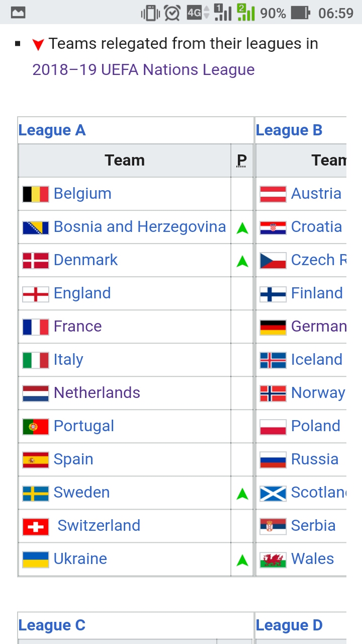362x644 pixels.
Task: Open the Croatia team link
Action: (x=317, y=227)
